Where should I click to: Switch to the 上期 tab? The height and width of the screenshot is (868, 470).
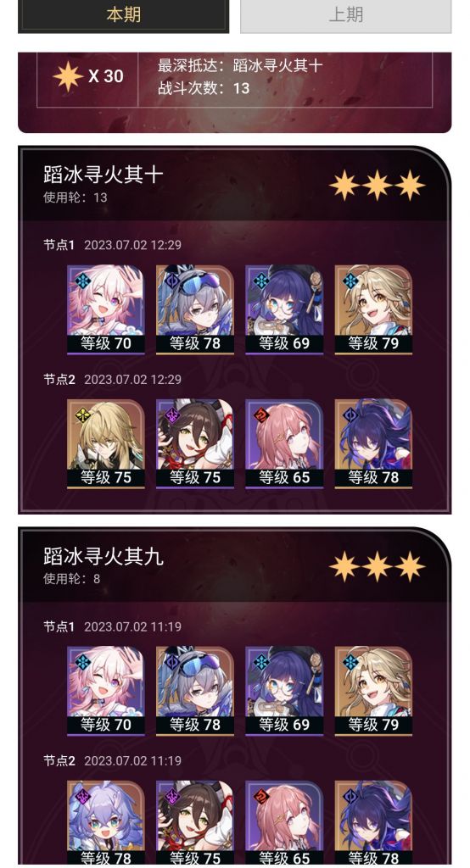346,15
